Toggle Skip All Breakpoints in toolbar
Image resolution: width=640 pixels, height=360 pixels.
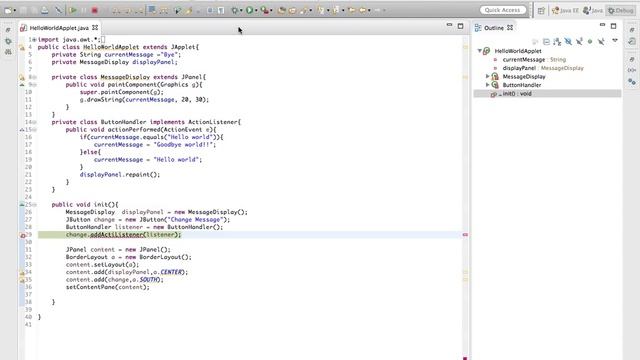[58, 10]
